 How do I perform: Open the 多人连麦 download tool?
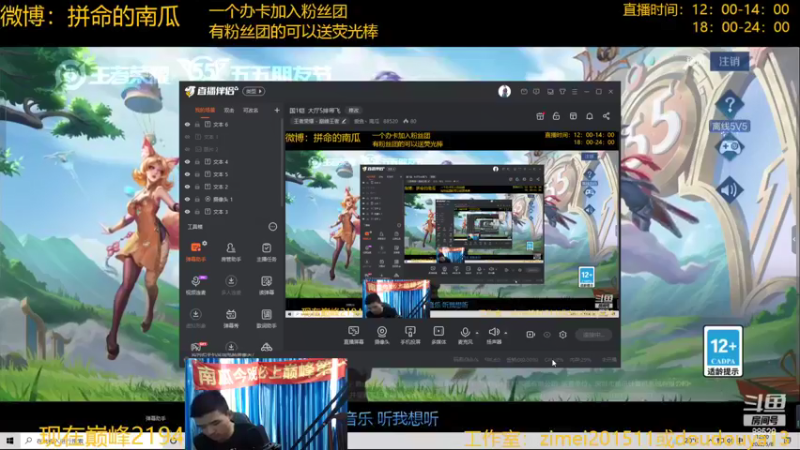point(231,285)
